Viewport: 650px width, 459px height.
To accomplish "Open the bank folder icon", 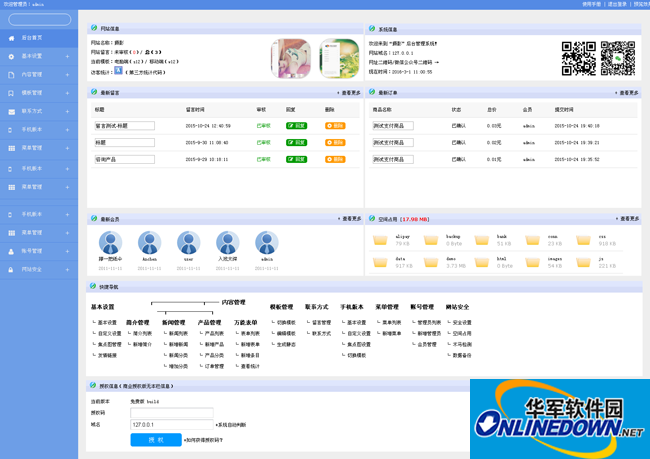I will point(482,240).
